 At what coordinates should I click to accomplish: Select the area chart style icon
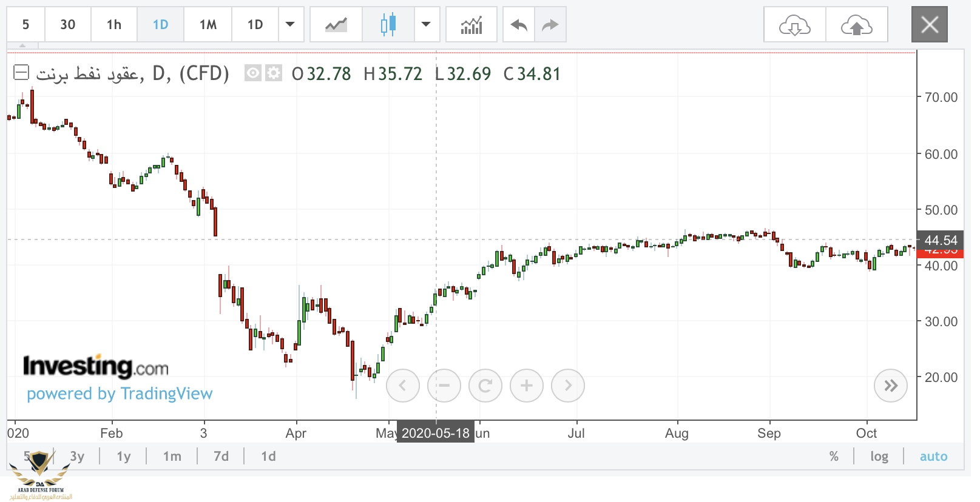coord(336,25)
